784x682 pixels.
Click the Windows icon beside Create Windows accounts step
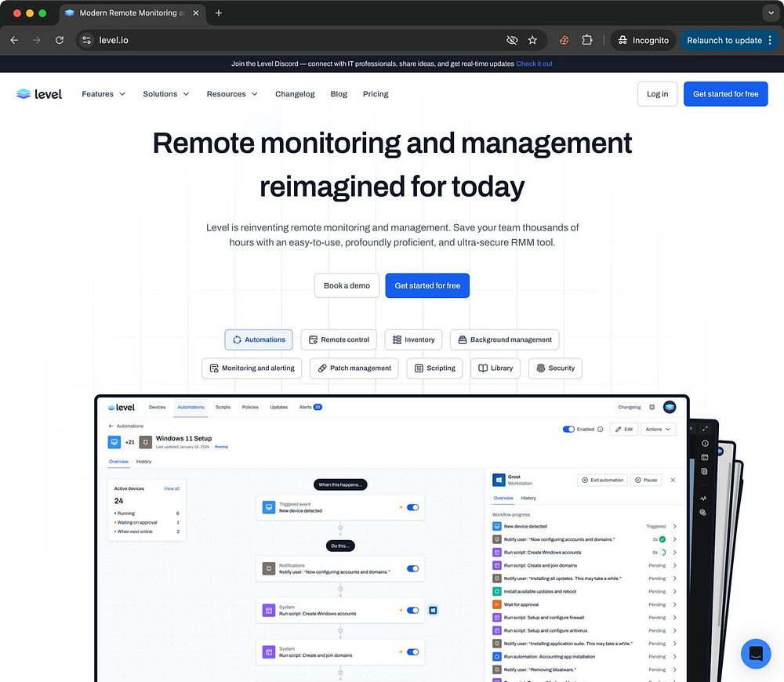433,610
